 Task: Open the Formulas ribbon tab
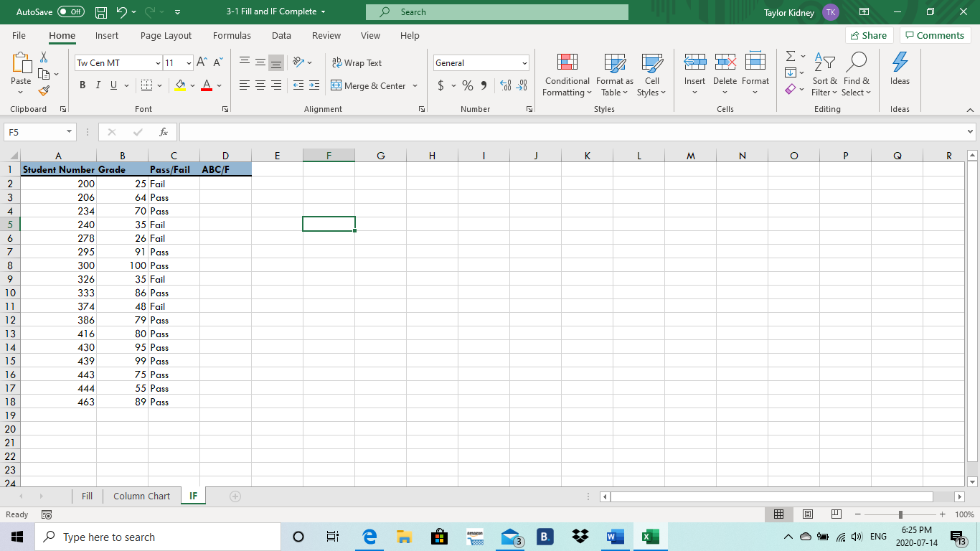point(232,35)
